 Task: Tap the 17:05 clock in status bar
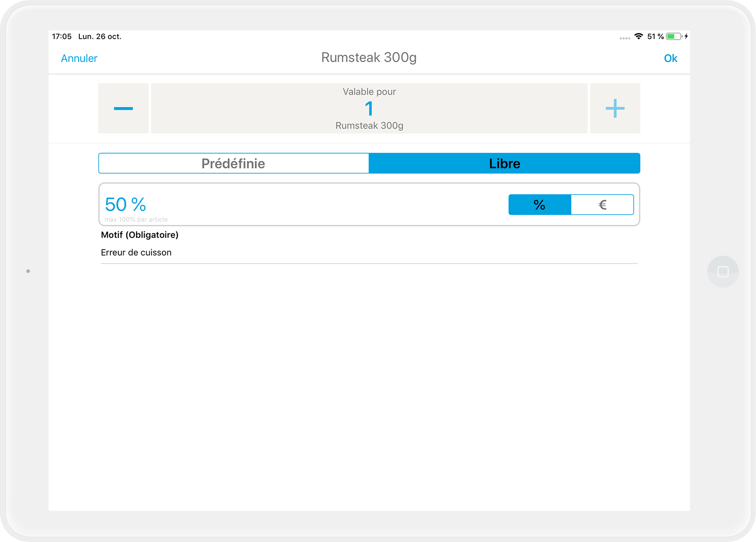(62, 36)
